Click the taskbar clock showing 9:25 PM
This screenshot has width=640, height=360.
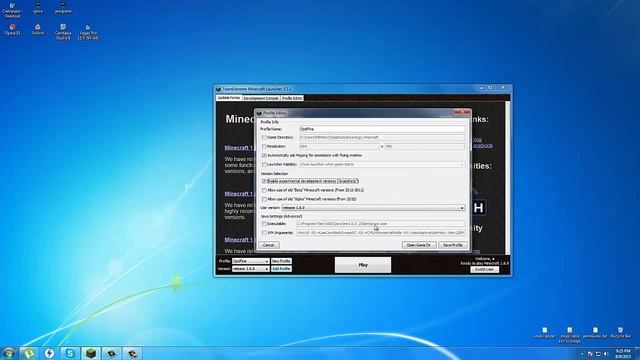[623, 353]
